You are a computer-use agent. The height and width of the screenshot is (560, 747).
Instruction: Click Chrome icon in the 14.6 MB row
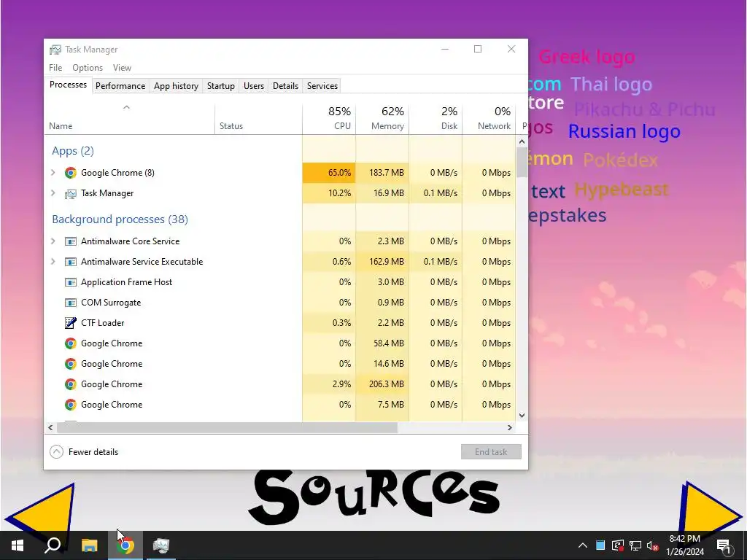pyautogui.click(x=71, y=364)
